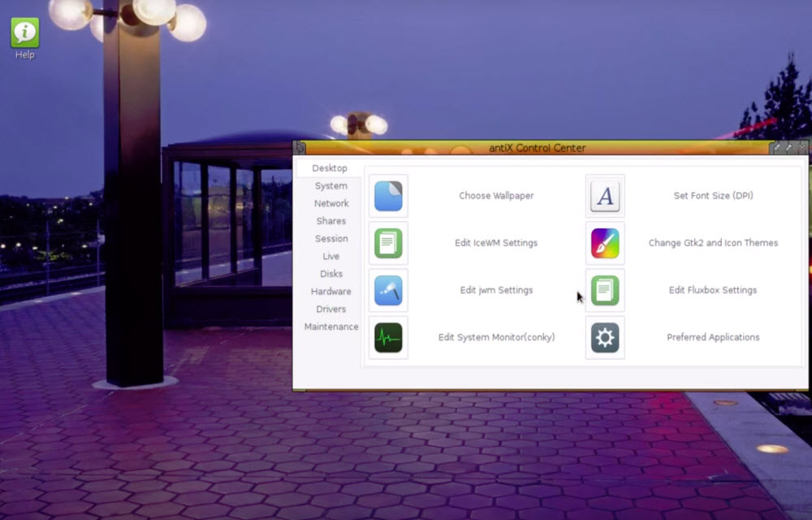Image resolution: width=812 pixels, height=520 pixels.
Task: Click the Set Font Size (DPI) icon
Action: click(605, 196)
